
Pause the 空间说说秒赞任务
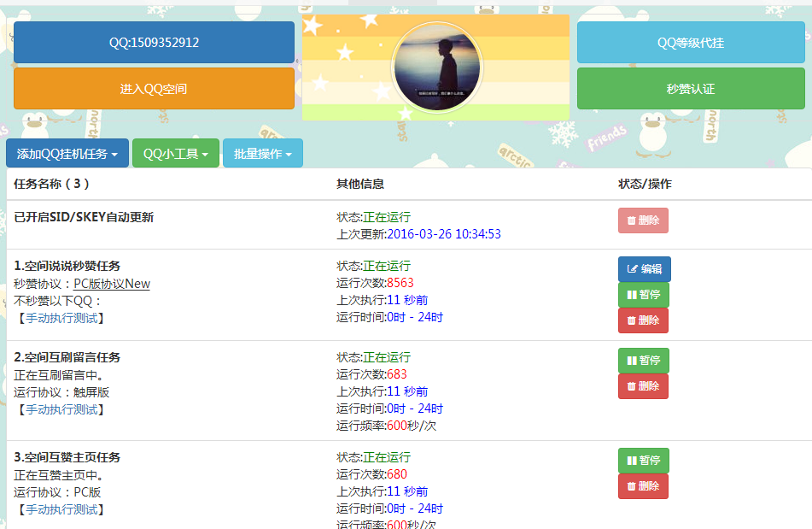click(643, 295)
